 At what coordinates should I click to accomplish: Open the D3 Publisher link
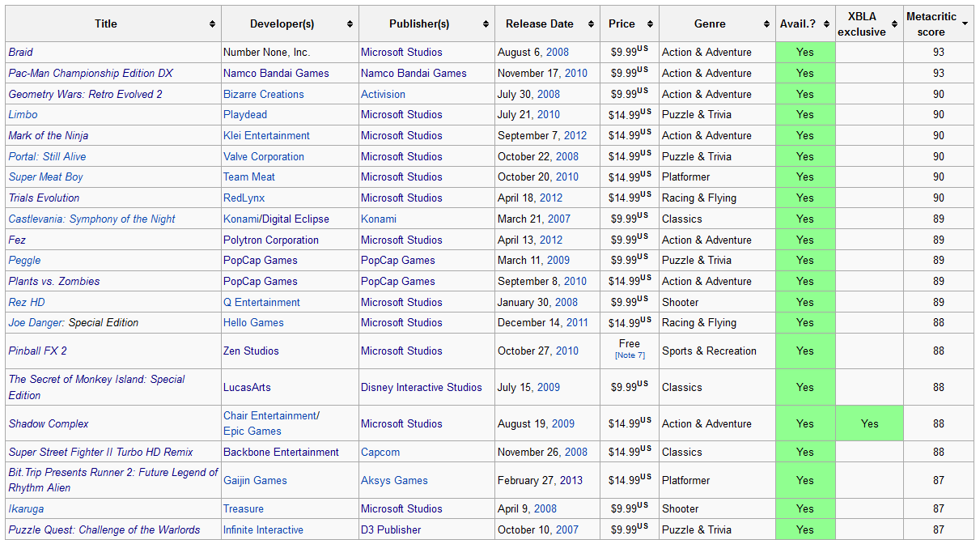(x=391, y=530)
